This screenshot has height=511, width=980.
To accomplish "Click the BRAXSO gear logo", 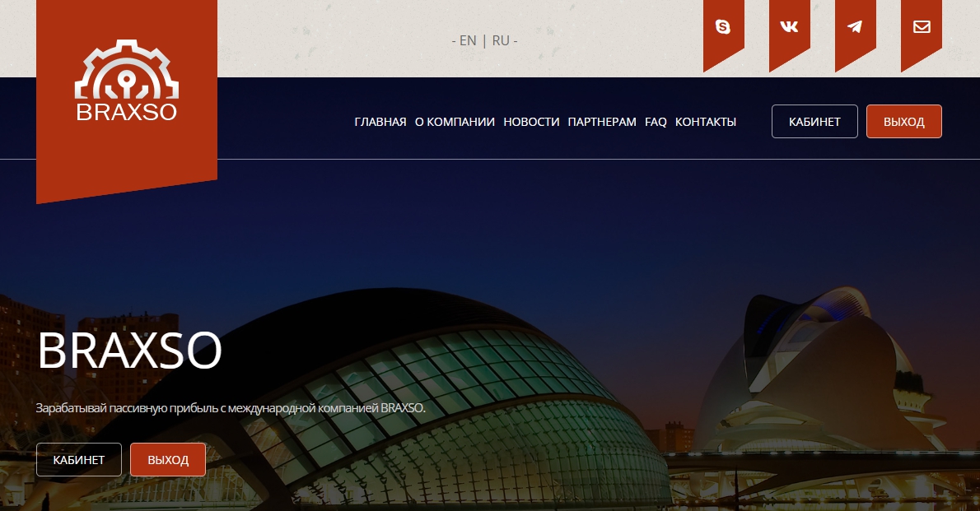I will pos(127,81).
